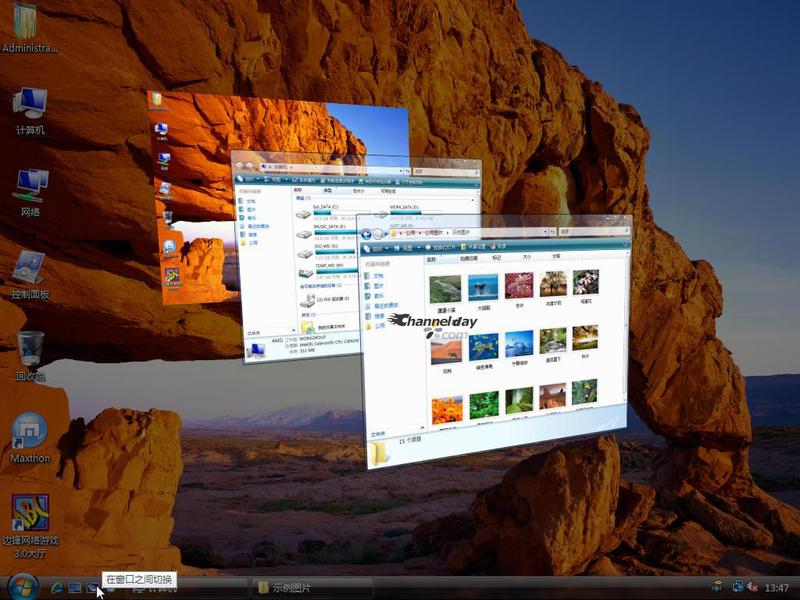800x600 pixels.
Task: Expand 文件夹 pane in 计算机 window
Action: coord(271,332)
